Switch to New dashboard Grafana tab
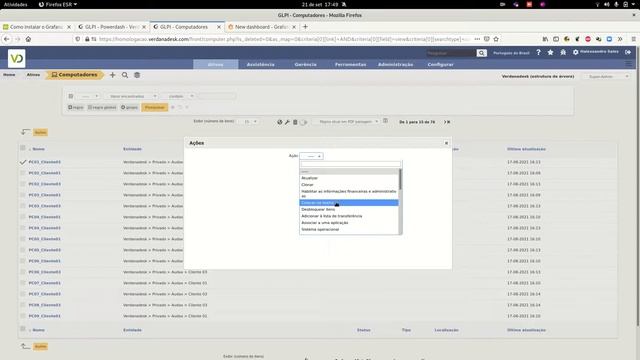The height and width of the screenshot is (360, 640). 261,27
